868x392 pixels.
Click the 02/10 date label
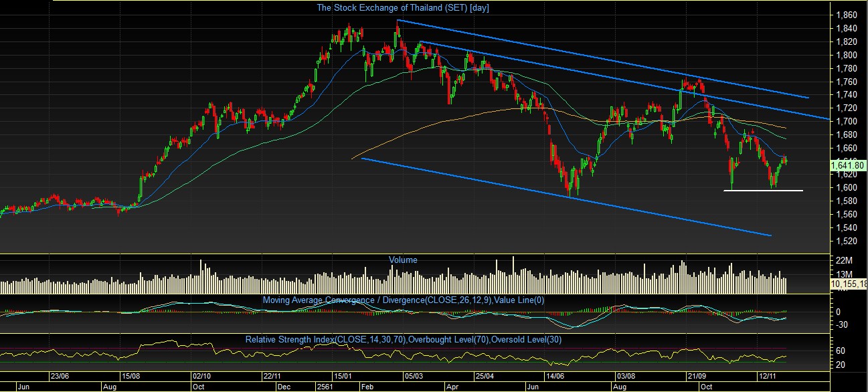(202, 377)
